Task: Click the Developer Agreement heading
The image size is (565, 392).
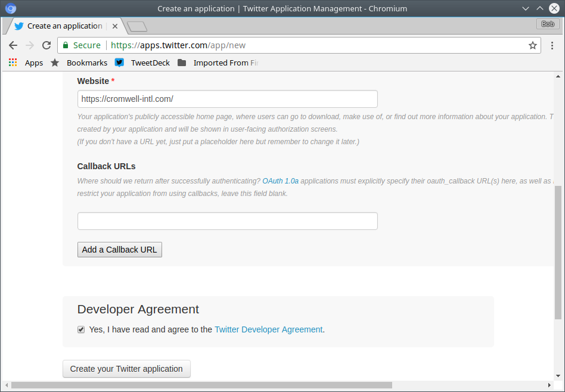Action: tap(138, 309)
